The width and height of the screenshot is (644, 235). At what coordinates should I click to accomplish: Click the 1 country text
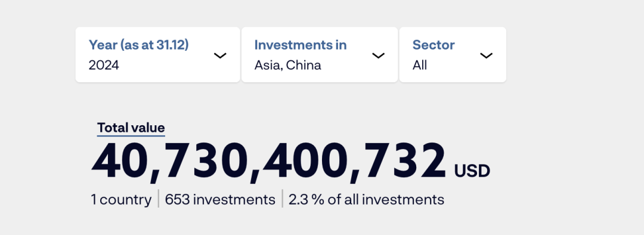[121, 200]
